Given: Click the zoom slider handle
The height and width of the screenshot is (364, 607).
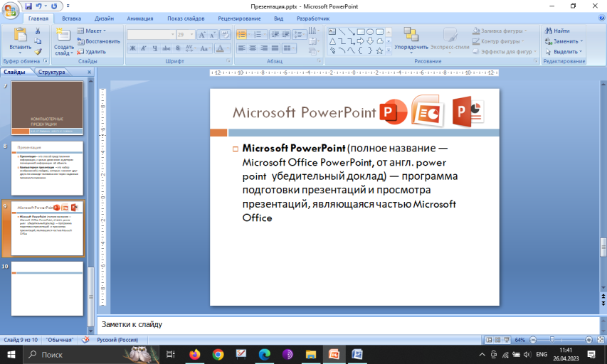Looking at the screenshot, I should (x=552, y=340).
